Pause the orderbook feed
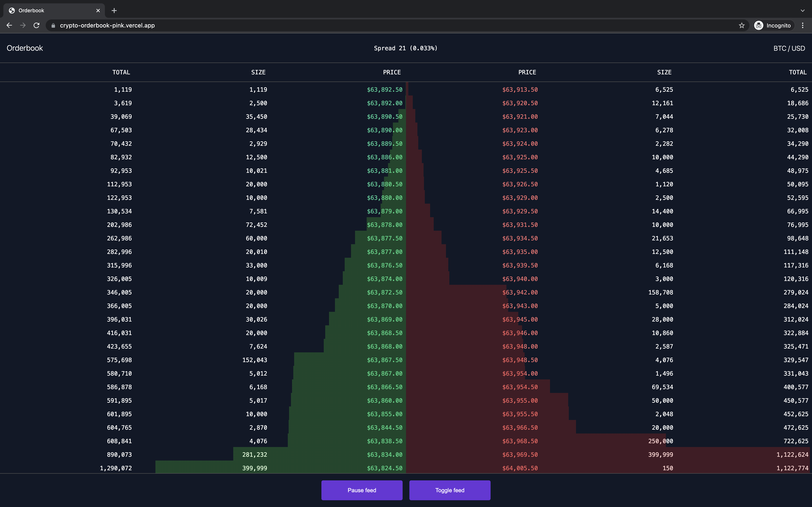 click(x=362, y=490)
